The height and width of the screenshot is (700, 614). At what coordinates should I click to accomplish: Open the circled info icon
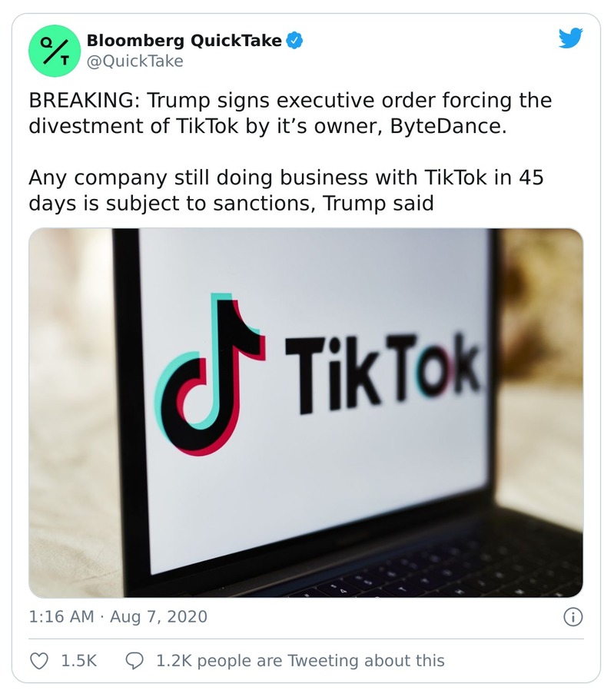coord(573,617)
